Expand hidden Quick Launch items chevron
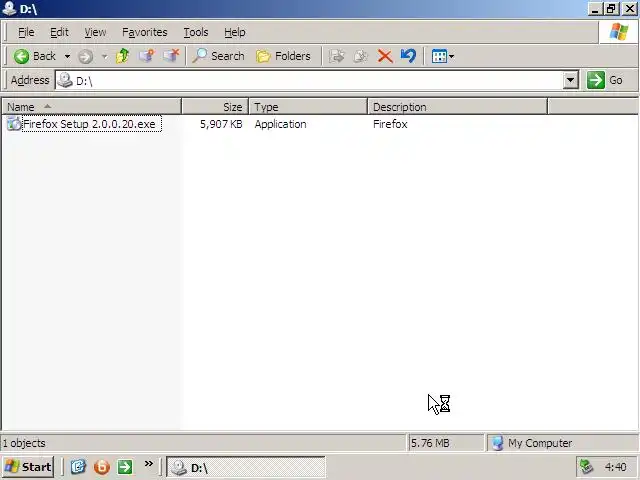The image size is (640, 480). [x=149, y=463]
